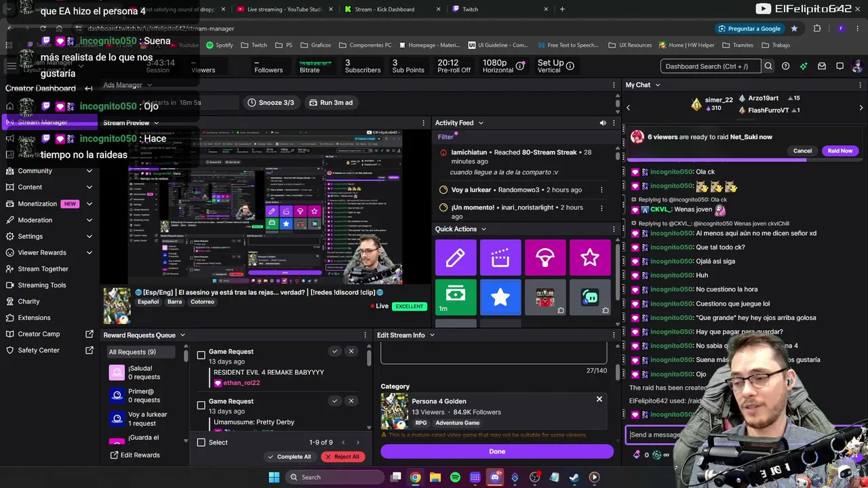The image size is (868, 488).
Task: Open Spotify from the Windows taskbar
Action: (455, 477)
